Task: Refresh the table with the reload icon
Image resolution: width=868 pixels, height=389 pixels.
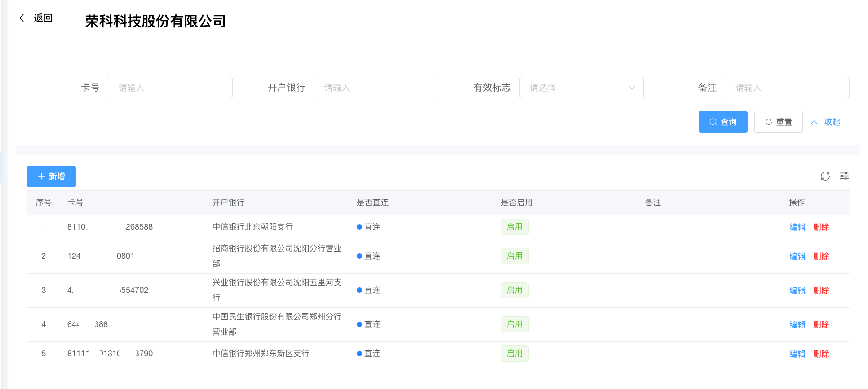Action: [825, 176]
